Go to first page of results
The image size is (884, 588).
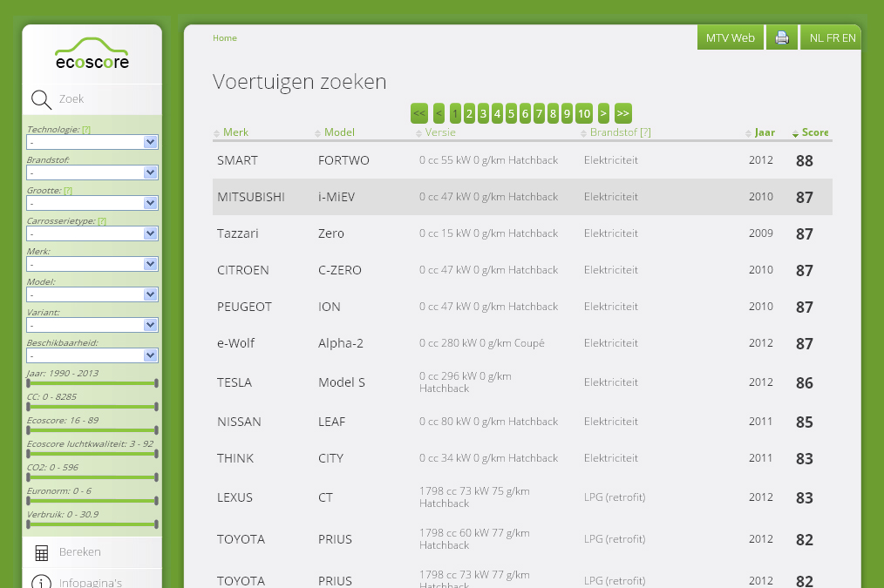(418, 113)
